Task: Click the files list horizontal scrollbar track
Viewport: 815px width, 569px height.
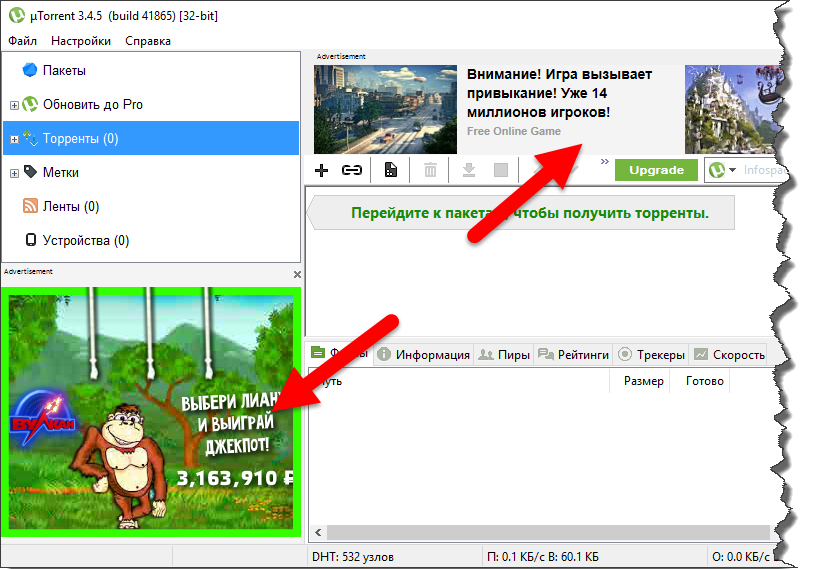Action: 548,533
